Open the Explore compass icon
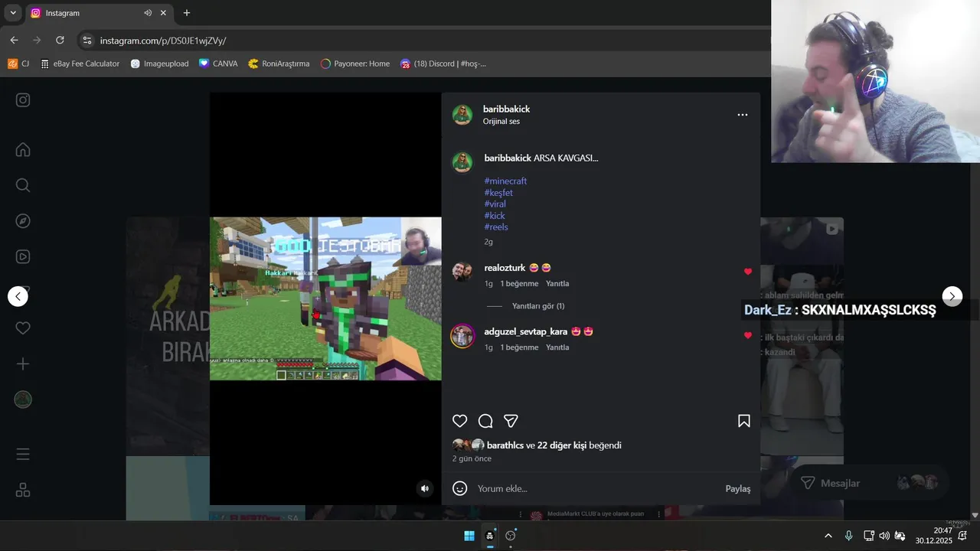The image size is (980, 551). 23,221
